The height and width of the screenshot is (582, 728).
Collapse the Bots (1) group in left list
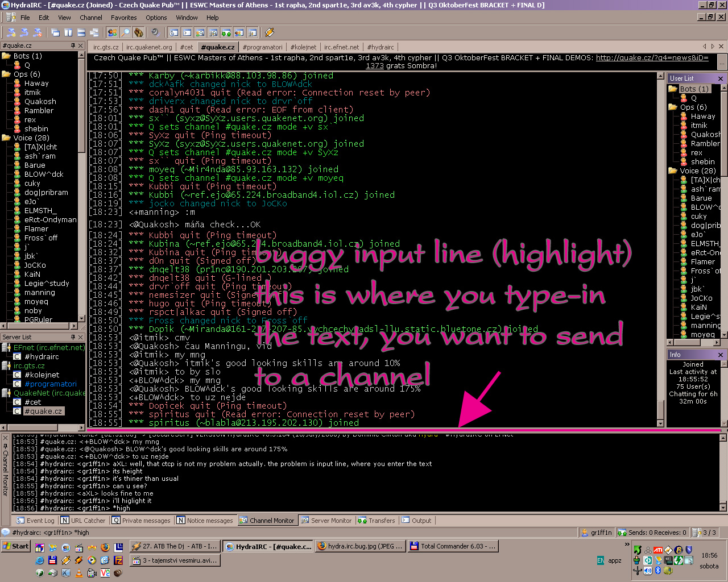click(x=7, y=56)
